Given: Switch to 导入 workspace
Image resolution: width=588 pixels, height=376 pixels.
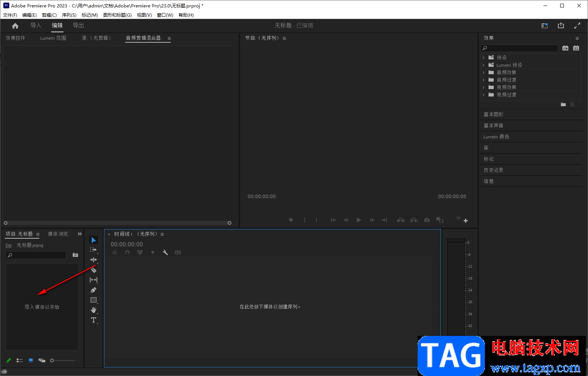Looking at the screenshot, I should coord(36,25).
